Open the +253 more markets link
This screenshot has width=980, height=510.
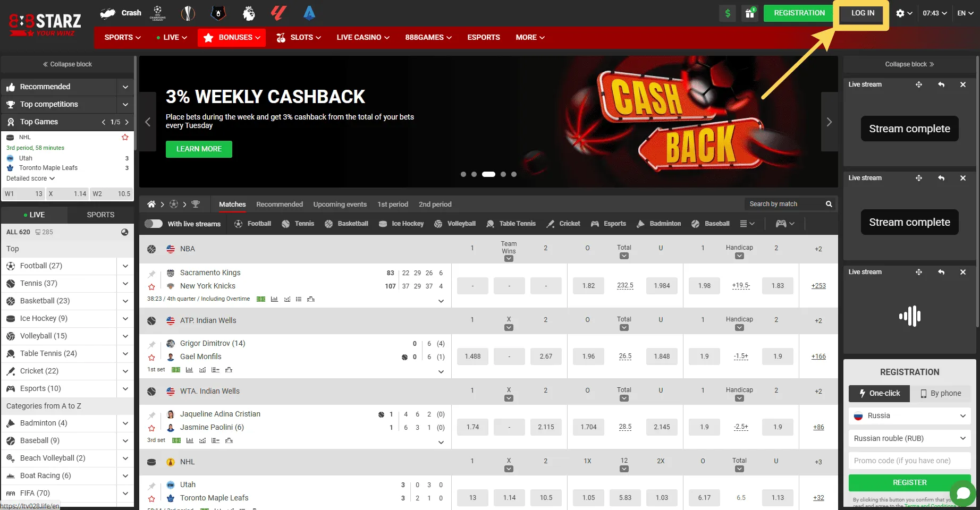click(x=818, y=286)
